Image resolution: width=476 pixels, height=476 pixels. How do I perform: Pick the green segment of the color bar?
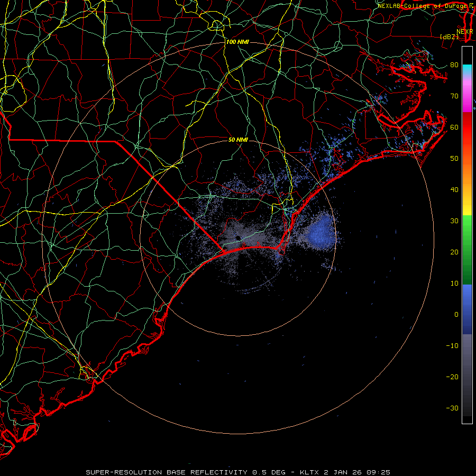467,250
